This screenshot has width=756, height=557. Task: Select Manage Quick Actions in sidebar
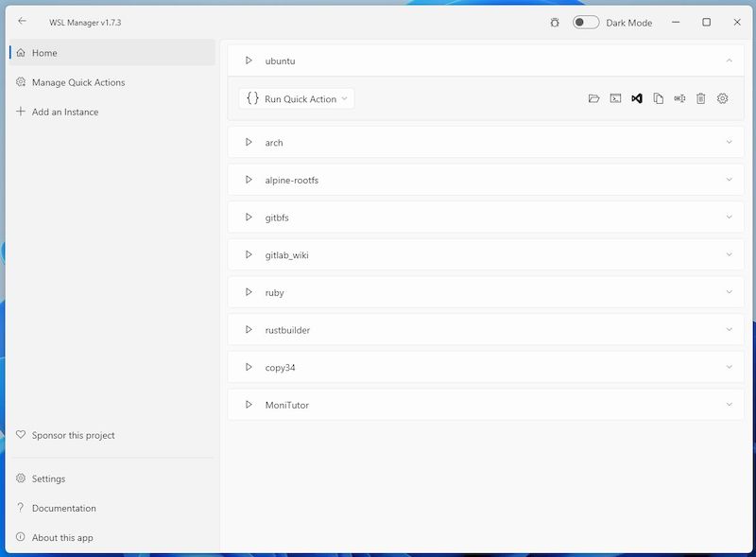(80, 82)
